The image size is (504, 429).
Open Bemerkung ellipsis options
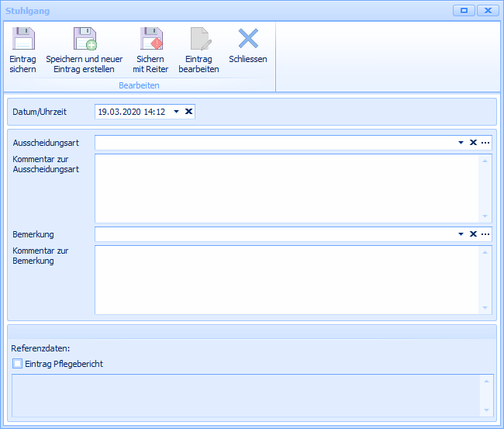click(485, 234)
